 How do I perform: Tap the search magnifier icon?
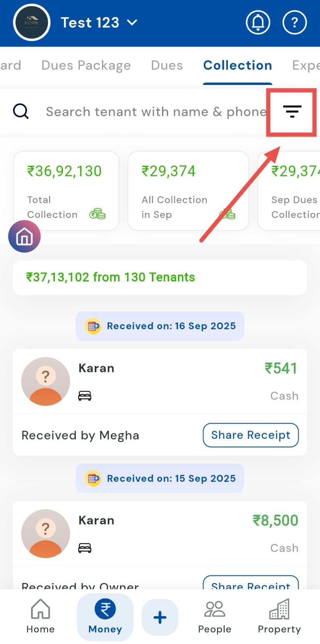pyautogui.click(x=21, y=111)
